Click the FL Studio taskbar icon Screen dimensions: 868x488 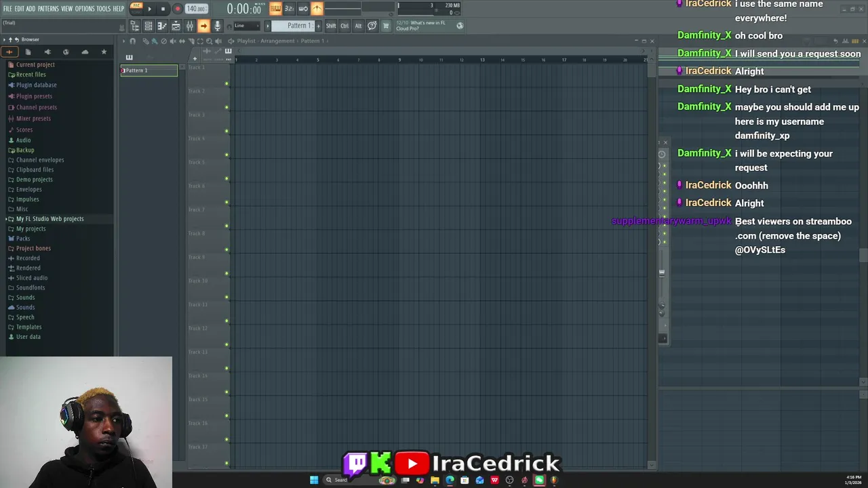coord(554,480)
